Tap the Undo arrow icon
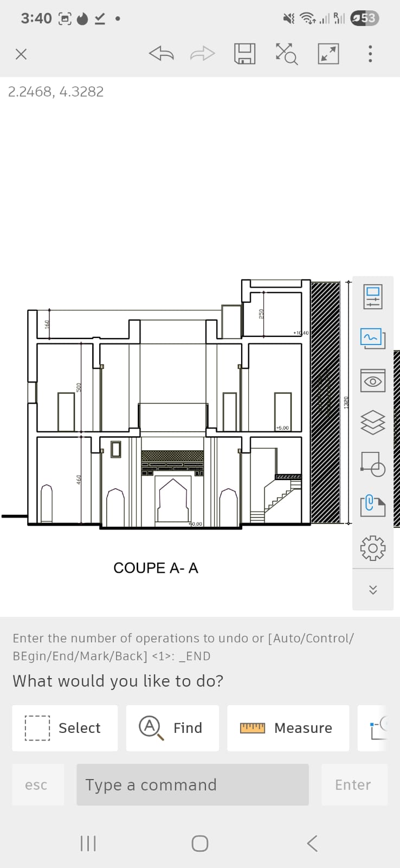400x868 pixels. 161,54
